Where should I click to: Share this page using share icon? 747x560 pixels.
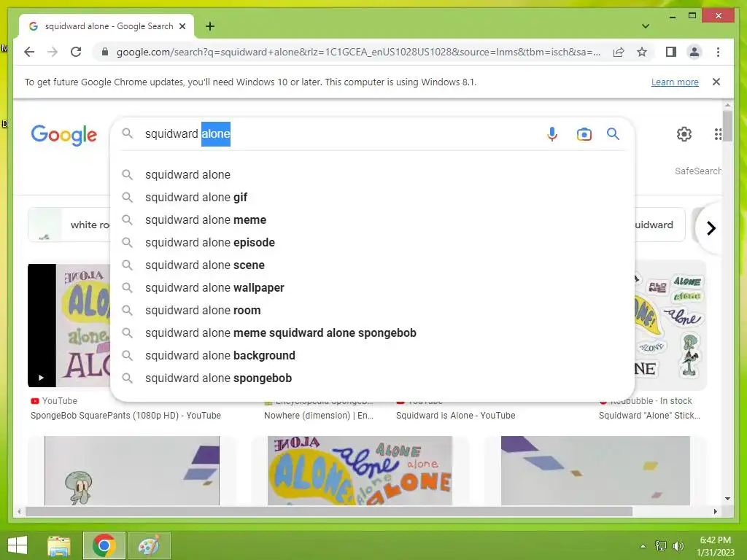[619, 52]
